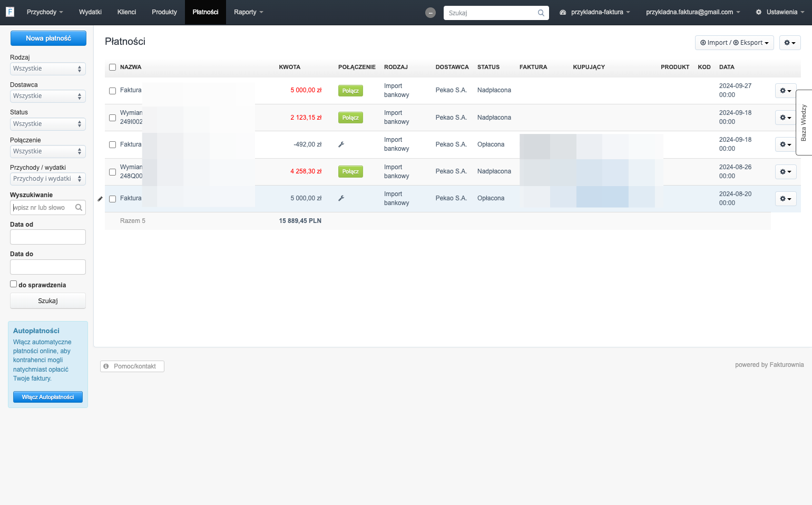Viewport: 812px width, 505px height.
Task: Select checkbox for 4 258,30 zł row
Action: (112, 172)
